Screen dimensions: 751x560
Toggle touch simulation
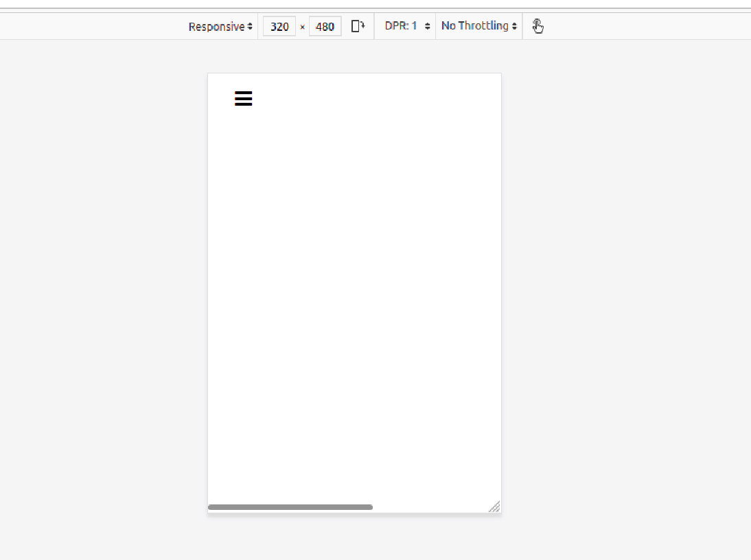(538, 26)
